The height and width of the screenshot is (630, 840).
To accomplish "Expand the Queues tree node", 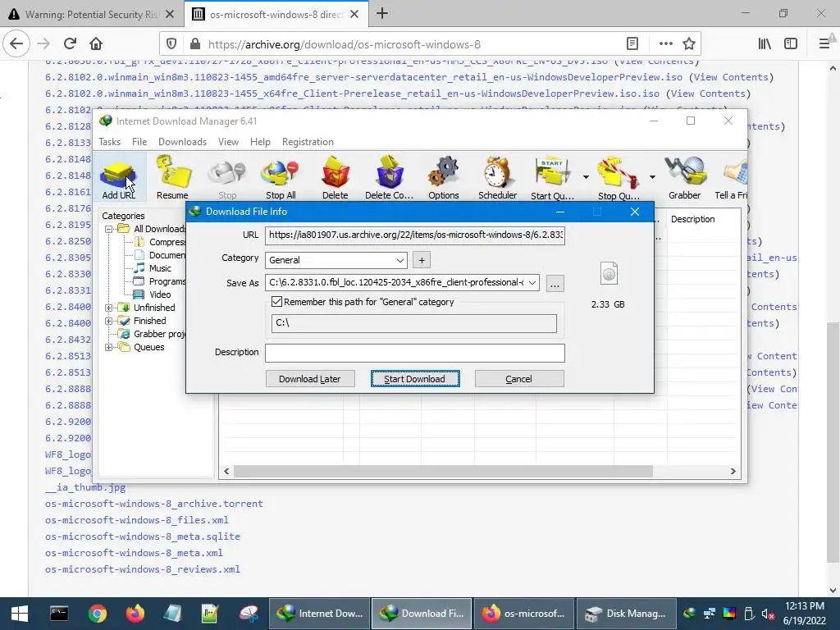I will pyautogui.click(x=109, y=348).
